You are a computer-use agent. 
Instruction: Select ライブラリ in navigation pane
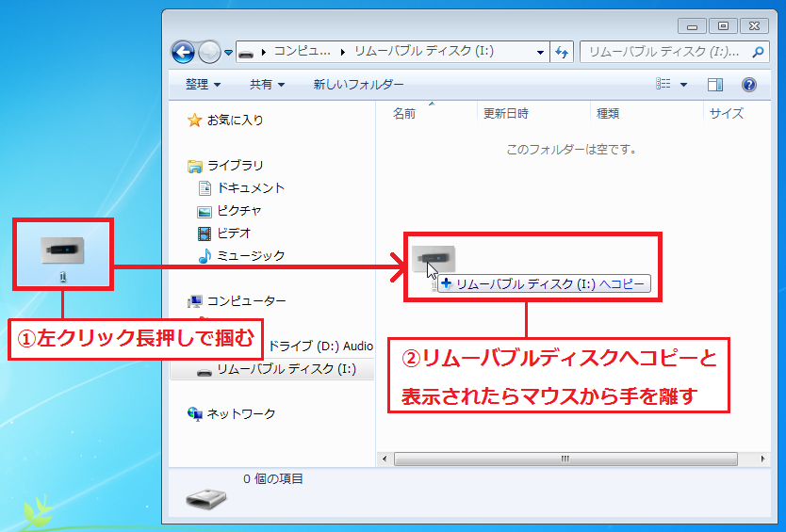[235, 166]
